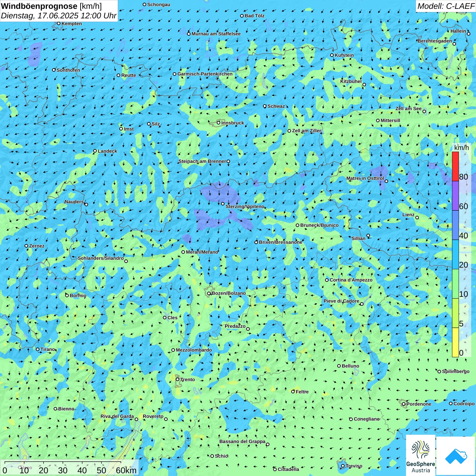This screenshot has height=476, width=476.
Task: Click the Kempten location marker
Action: (x=59, y=23)
